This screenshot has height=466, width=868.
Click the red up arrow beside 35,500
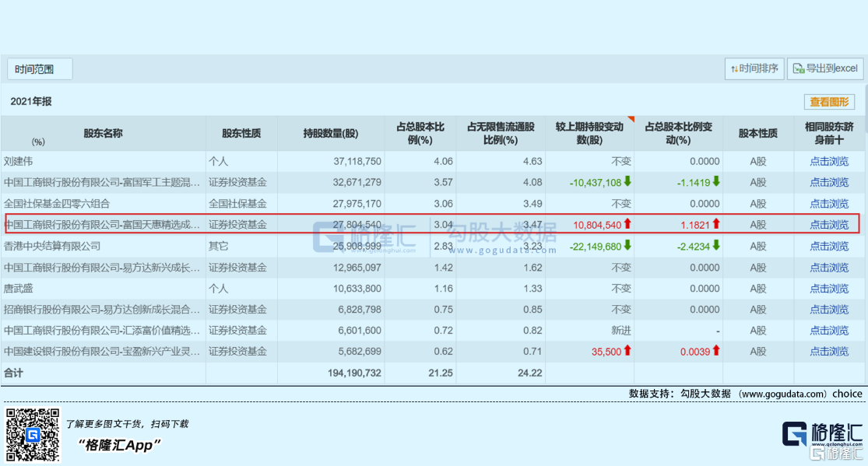(x=627, y=350)
